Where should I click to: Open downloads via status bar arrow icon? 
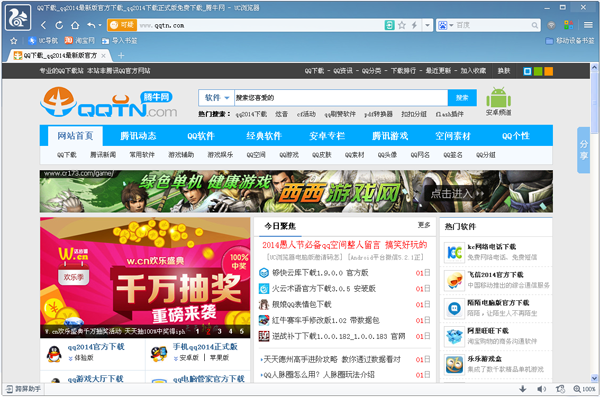(523, 389)
